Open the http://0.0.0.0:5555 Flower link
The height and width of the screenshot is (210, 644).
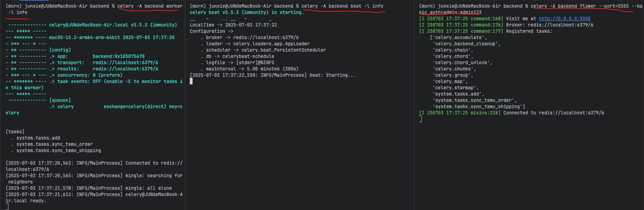[564, 19]
